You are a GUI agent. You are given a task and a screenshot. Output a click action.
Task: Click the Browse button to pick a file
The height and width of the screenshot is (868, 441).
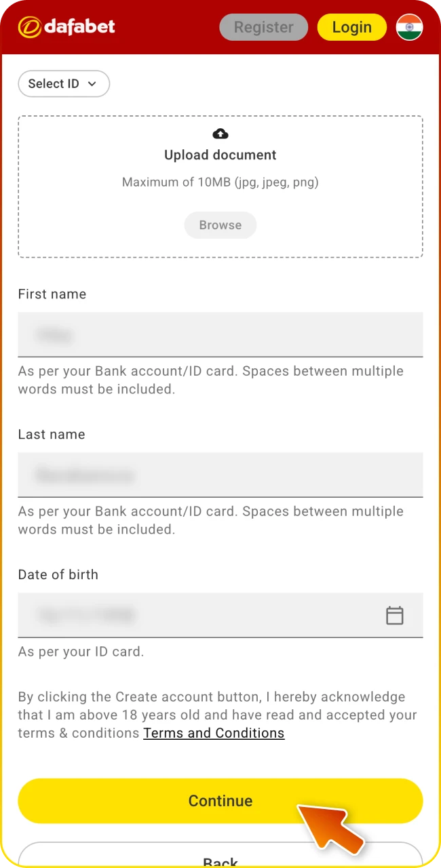[x=220, y=224]
